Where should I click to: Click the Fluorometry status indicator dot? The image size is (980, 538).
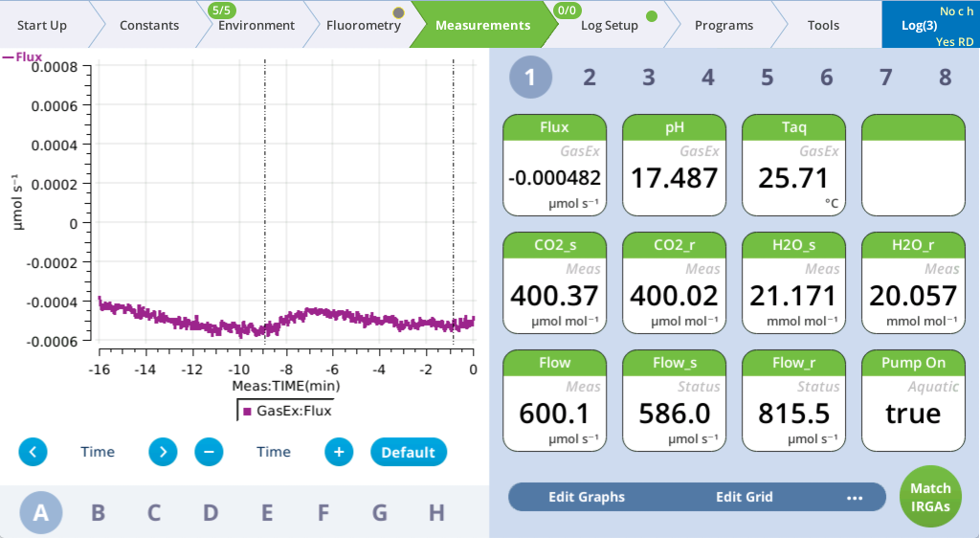tap(398, 13)
